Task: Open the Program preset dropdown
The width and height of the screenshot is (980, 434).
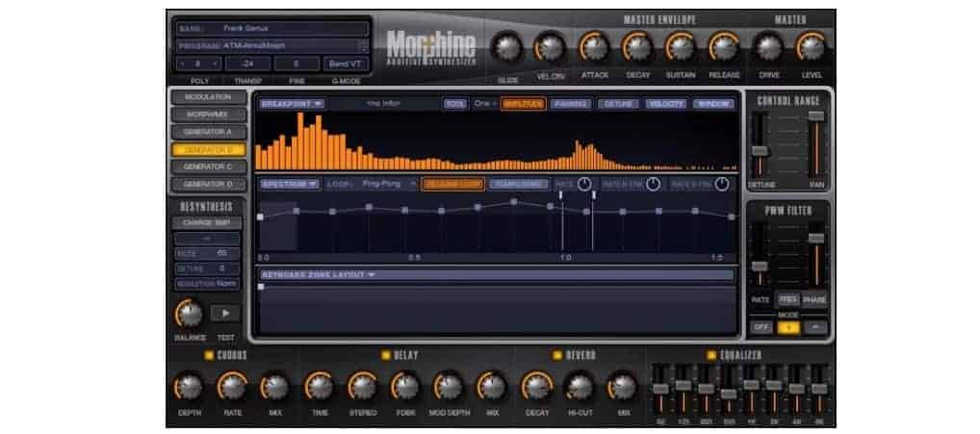Action: point(272,45)
